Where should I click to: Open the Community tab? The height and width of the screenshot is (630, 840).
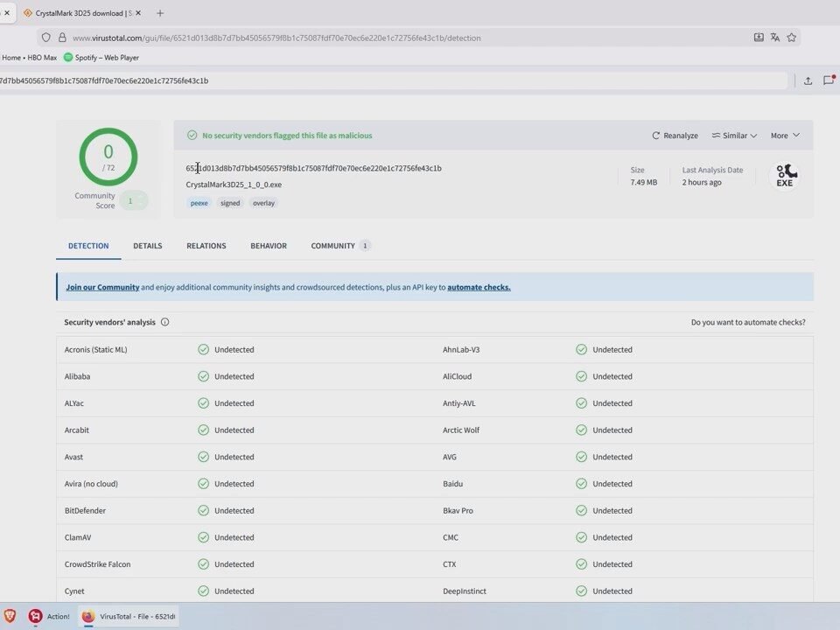click(x=332, y=246)
